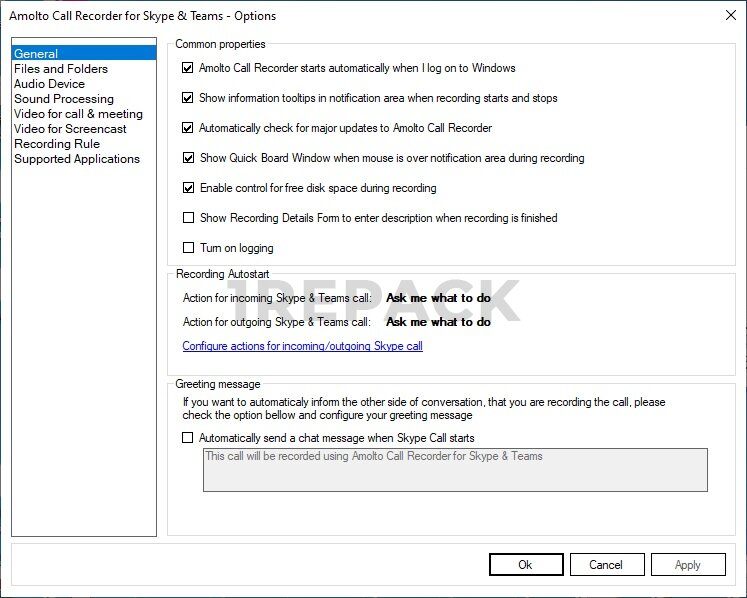
Task: Click into the greeting message text box
Action: (455, 469)
